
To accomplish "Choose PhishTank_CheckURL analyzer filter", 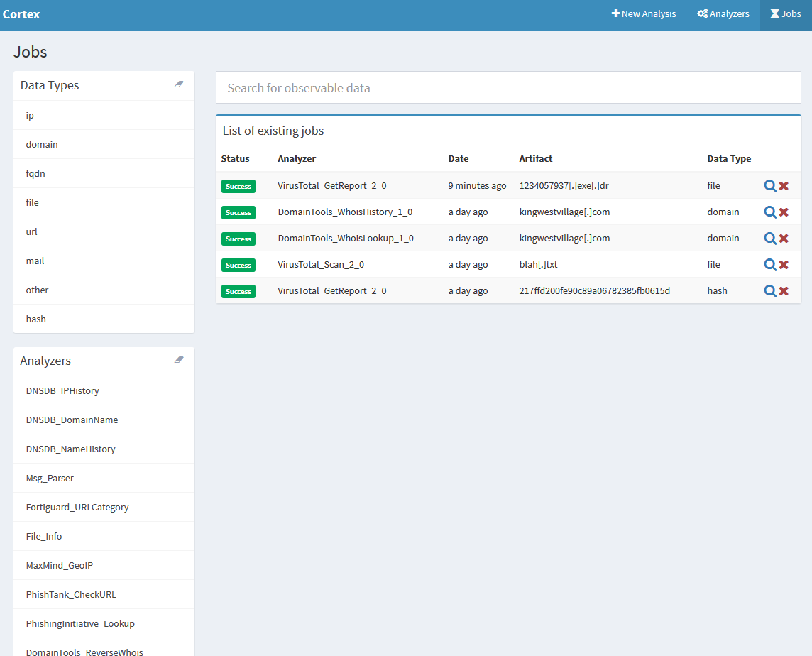I will point(71,595).
